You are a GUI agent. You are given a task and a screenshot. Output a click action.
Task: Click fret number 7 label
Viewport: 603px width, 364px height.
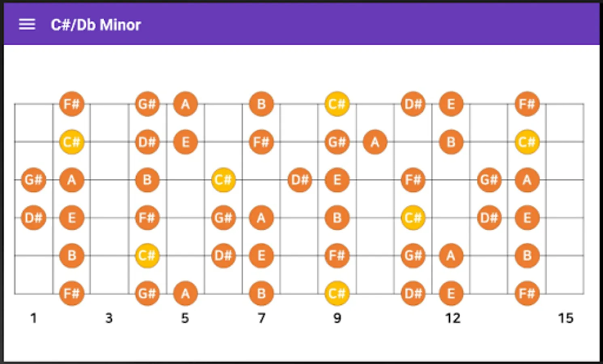point(262,318)
